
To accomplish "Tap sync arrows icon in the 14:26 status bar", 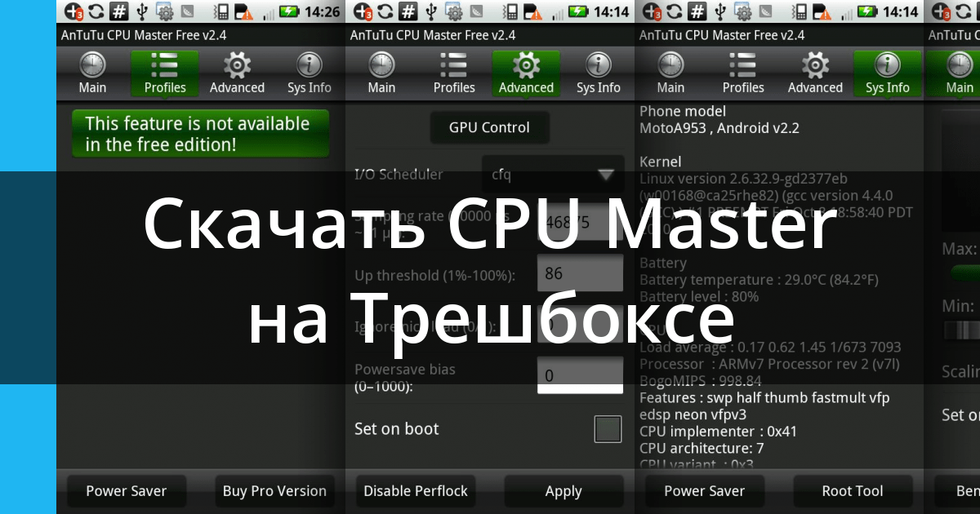I will [x=96, y=12].
